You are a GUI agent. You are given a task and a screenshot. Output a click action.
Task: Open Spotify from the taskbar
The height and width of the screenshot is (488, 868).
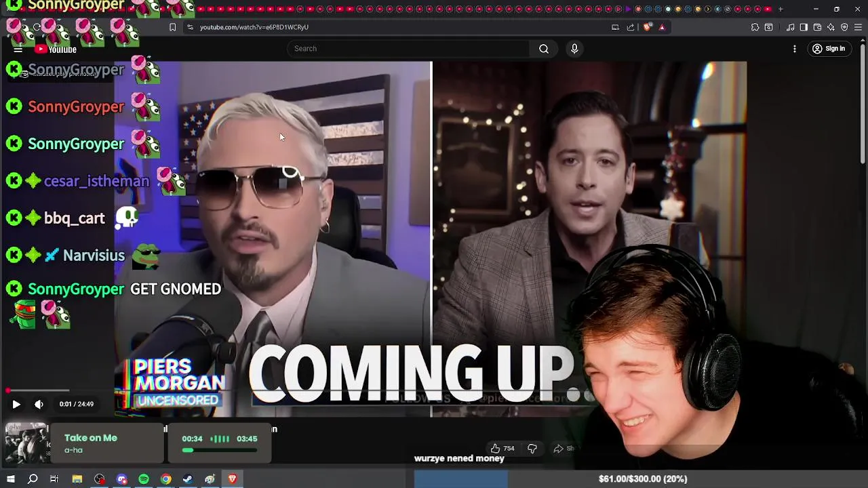point(144,479)
